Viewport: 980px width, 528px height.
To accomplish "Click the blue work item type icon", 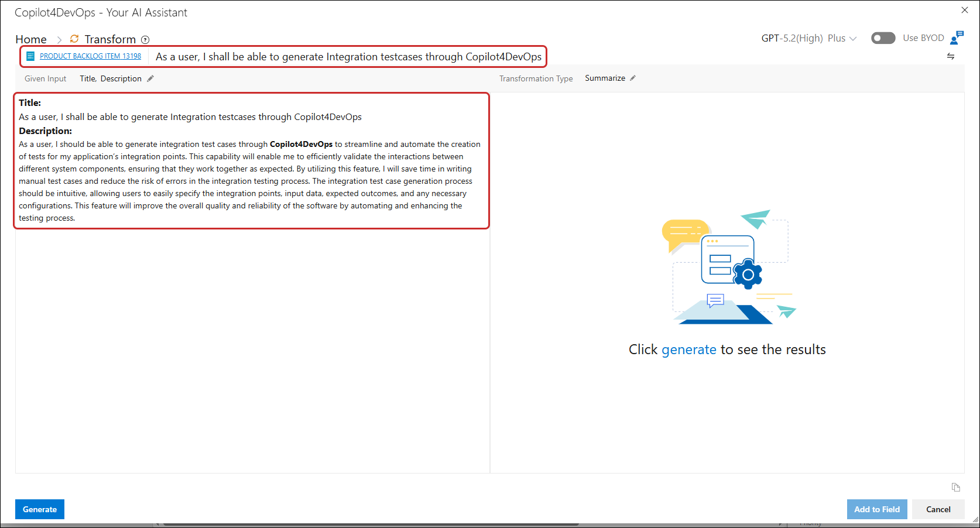I will pyautogui.click(x=30, y=56).
